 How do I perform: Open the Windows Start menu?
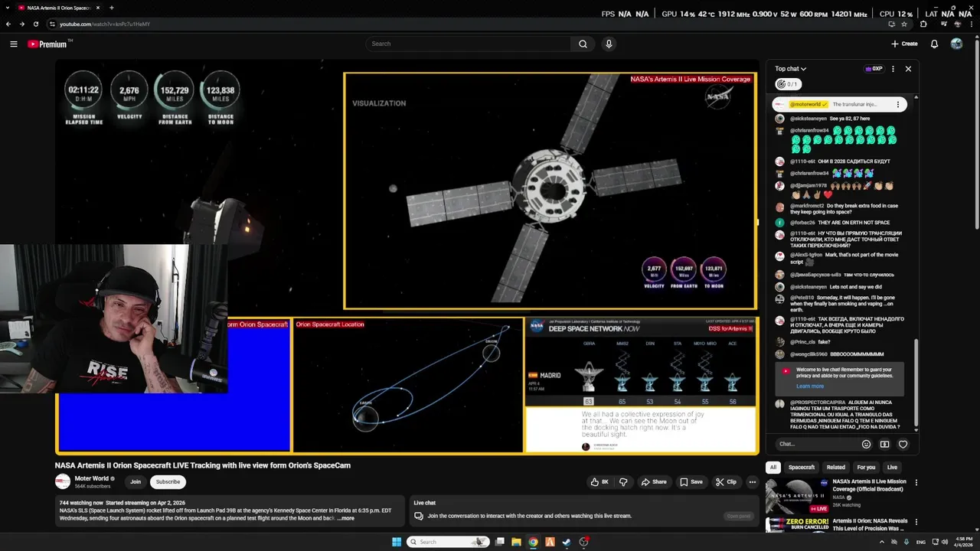click(397, 542)
